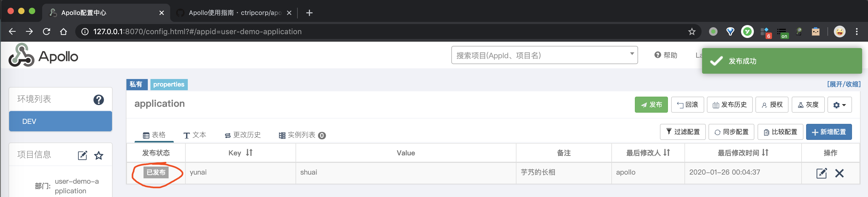Viewport: 868px width, 197px height.
Task: Click the green 发布 publish button
Action: tap(651, 105)
